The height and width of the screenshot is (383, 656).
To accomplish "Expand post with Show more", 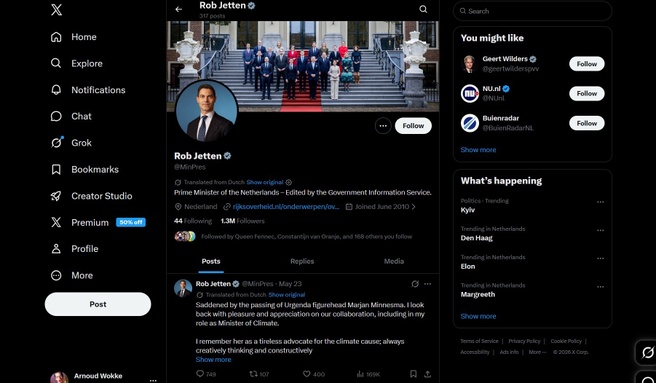I will [x=213, y=360].
